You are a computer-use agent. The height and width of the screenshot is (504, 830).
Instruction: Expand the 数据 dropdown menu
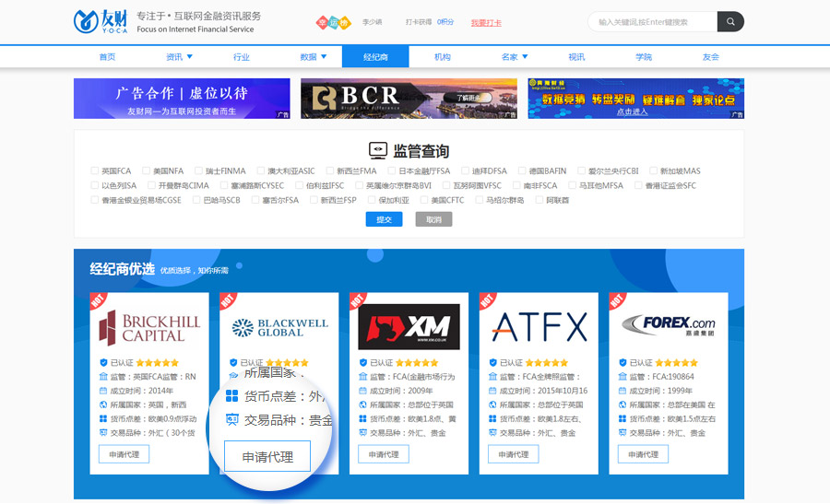(x=313, y=57)
